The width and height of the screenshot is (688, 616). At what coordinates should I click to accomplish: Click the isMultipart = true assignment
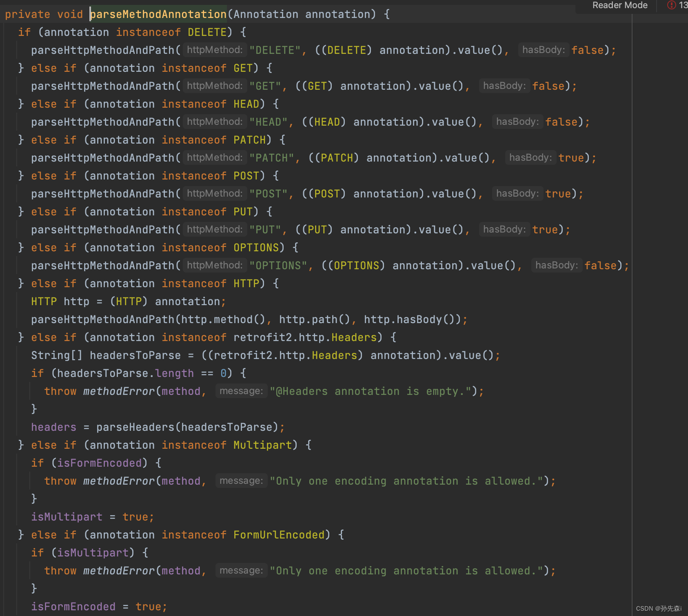(93, 517)
